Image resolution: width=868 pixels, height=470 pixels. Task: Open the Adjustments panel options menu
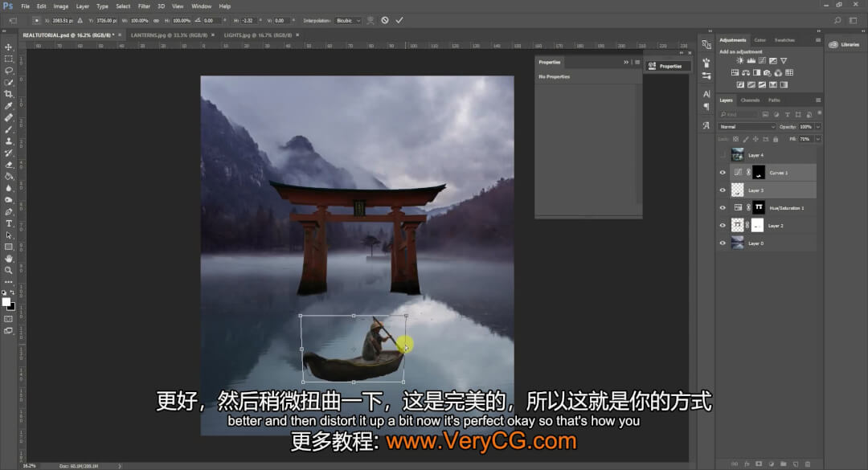[x=817, y=40]
